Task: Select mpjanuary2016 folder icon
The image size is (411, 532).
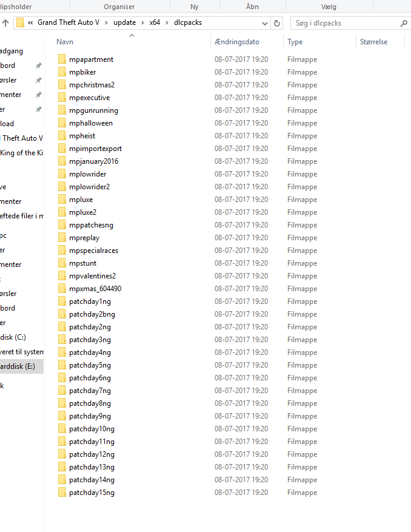Action: [62, 161]
